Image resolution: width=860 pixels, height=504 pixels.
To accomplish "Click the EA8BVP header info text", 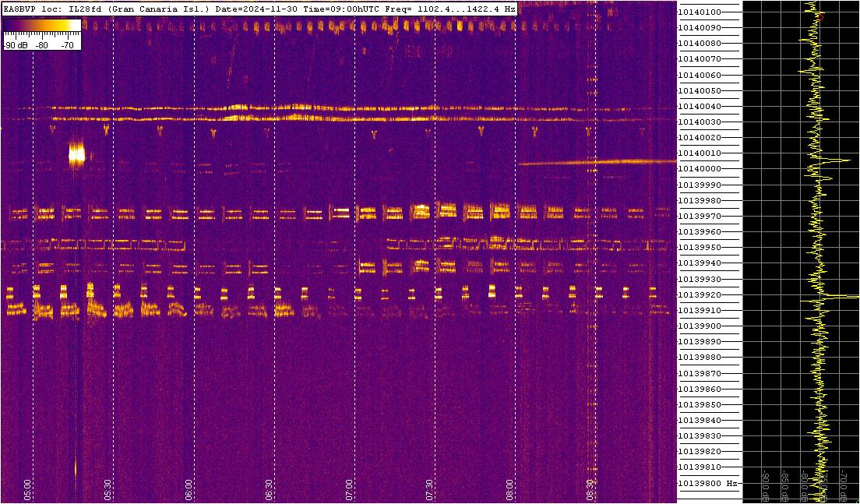I will (x=259, y=9).
